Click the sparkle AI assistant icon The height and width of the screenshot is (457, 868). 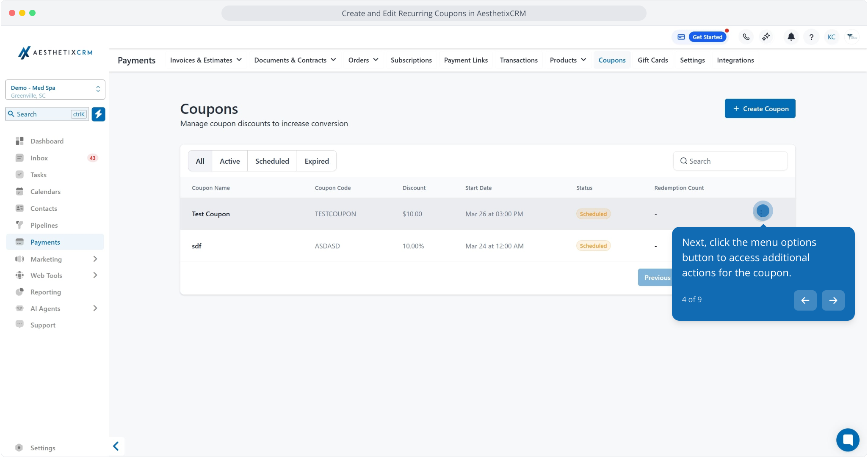(x=766, y=37)
